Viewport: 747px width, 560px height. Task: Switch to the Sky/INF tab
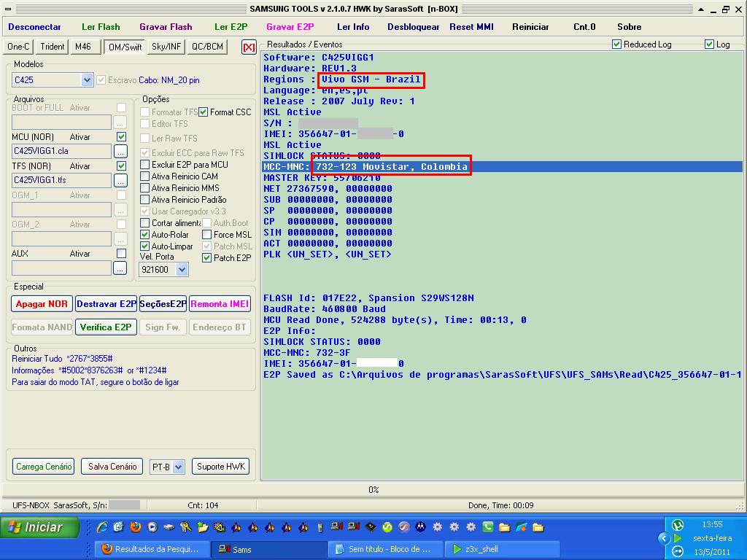166,47
